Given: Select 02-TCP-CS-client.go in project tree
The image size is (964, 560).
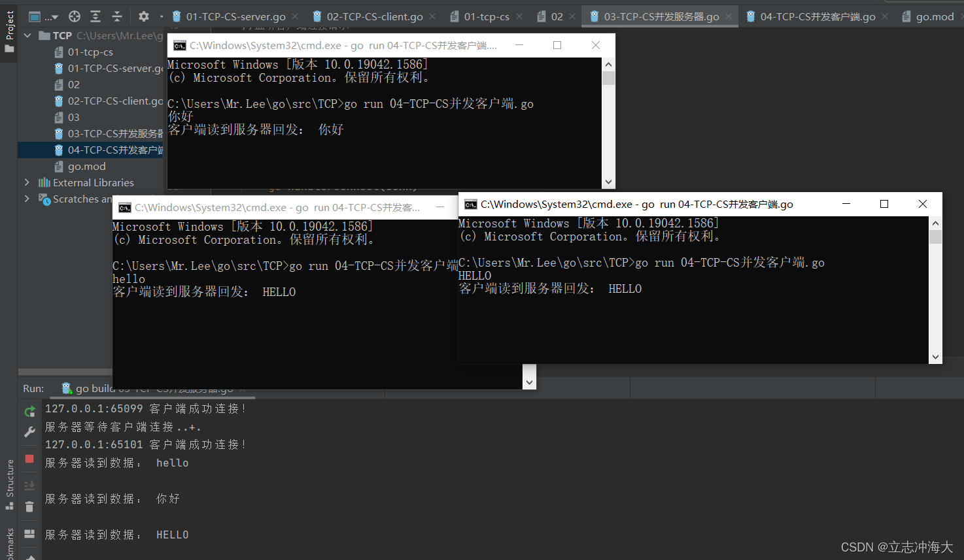Looking at the screenshot, I should [109, 101].
